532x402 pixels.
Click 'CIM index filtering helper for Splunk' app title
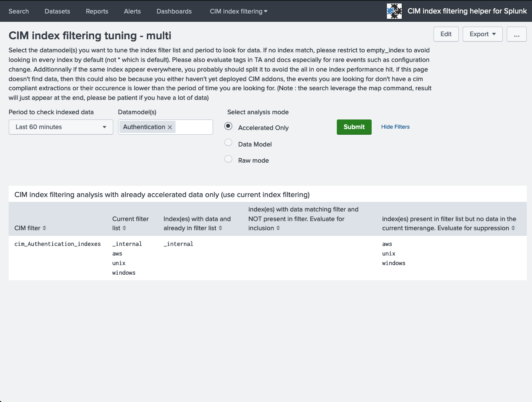(467, 11)
